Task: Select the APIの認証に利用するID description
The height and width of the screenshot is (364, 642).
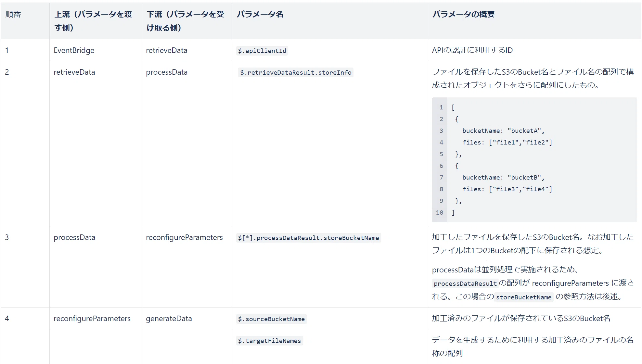Action: 472,50
